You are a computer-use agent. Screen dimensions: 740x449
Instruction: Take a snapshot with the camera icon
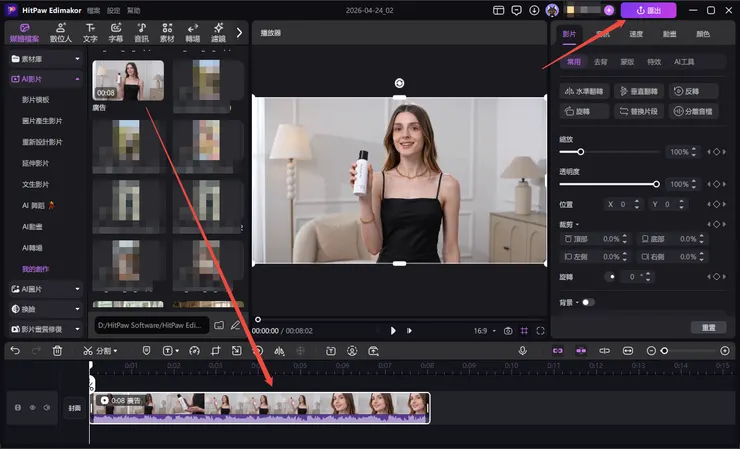pyautogui.click(x=508, y=330)
